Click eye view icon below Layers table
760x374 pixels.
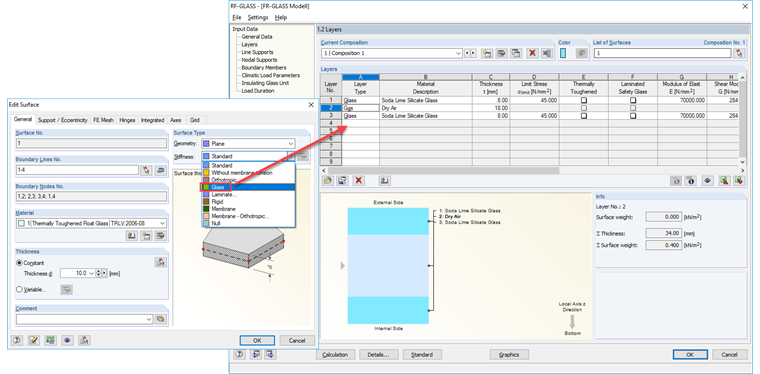[708, 181]
